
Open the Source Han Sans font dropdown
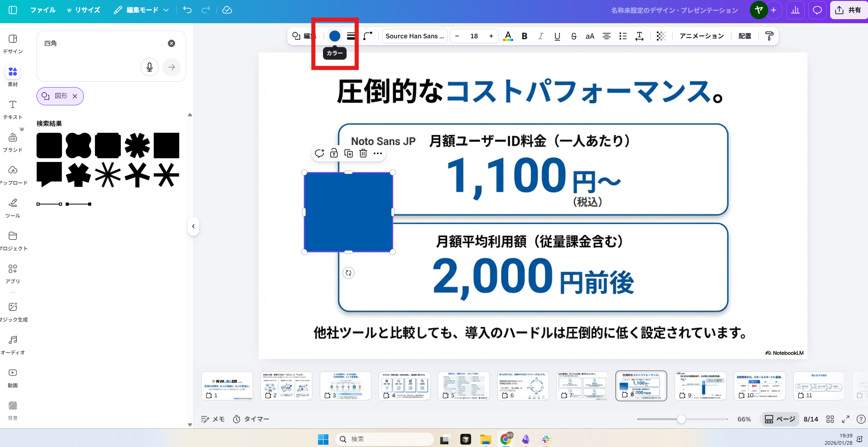(x=414, y=36)
